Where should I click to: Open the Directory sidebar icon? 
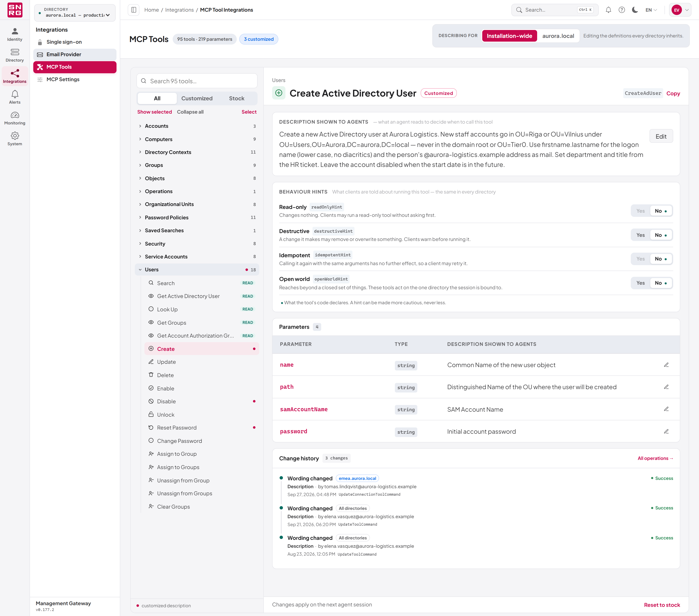click(15, 55)
